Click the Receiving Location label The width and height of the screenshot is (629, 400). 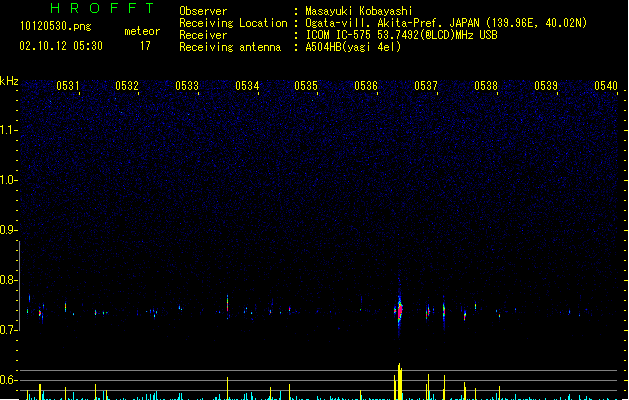coord(233,23)
